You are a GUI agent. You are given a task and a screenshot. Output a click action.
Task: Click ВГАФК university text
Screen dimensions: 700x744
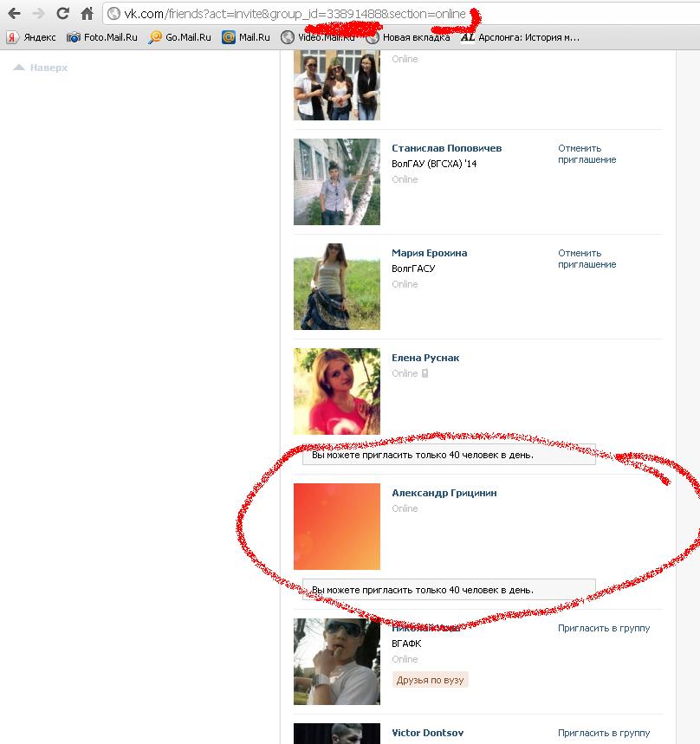pos(406,644)
